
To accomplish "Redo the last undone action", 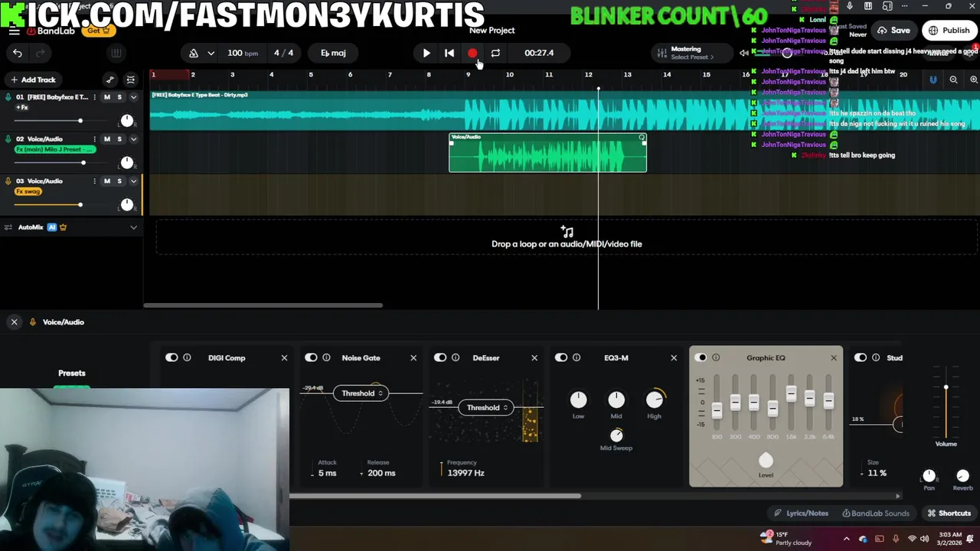I will coord(41,53).
